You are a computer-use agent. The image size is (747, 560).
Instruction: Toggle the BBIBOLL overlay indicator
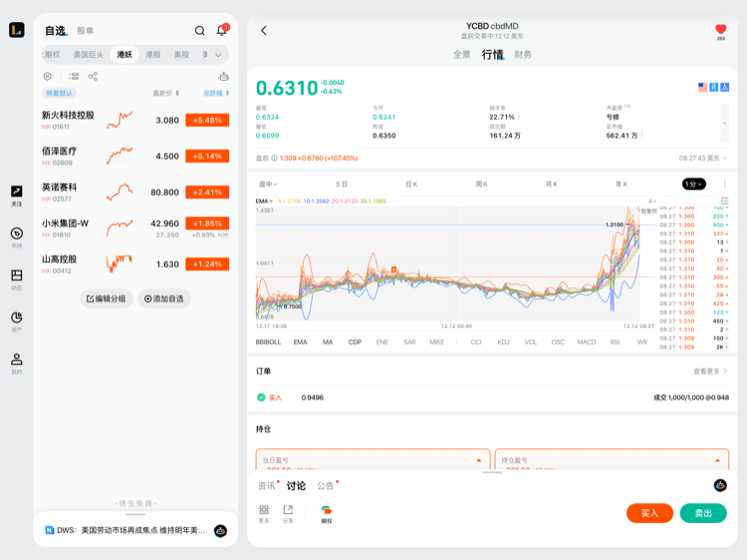(x=268, y=342)
